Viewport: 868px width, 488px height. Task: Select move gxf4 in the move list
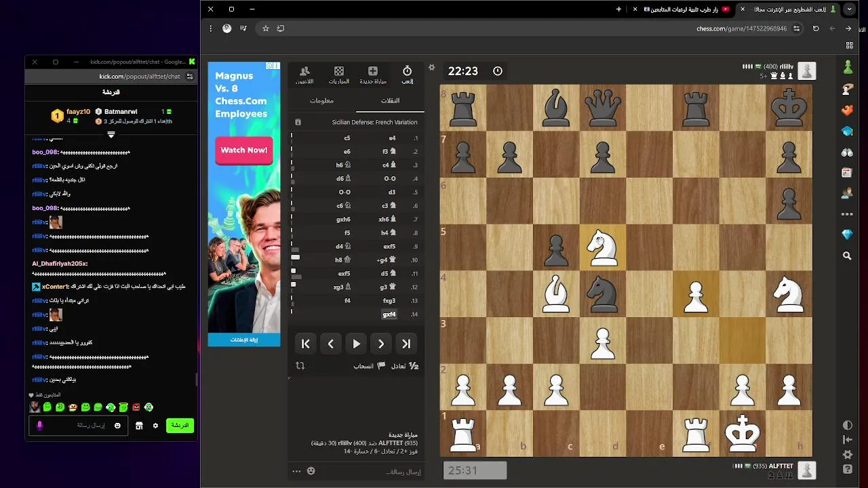pyautogui.click(x=389, y=314)
